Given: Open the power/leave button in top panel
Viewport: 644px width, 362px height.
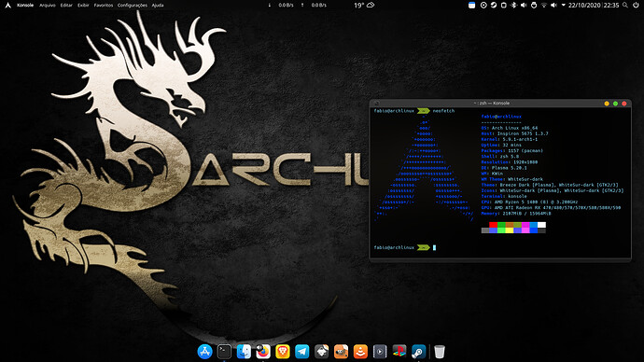Looking at the screenshot, I should pos(636,5).
